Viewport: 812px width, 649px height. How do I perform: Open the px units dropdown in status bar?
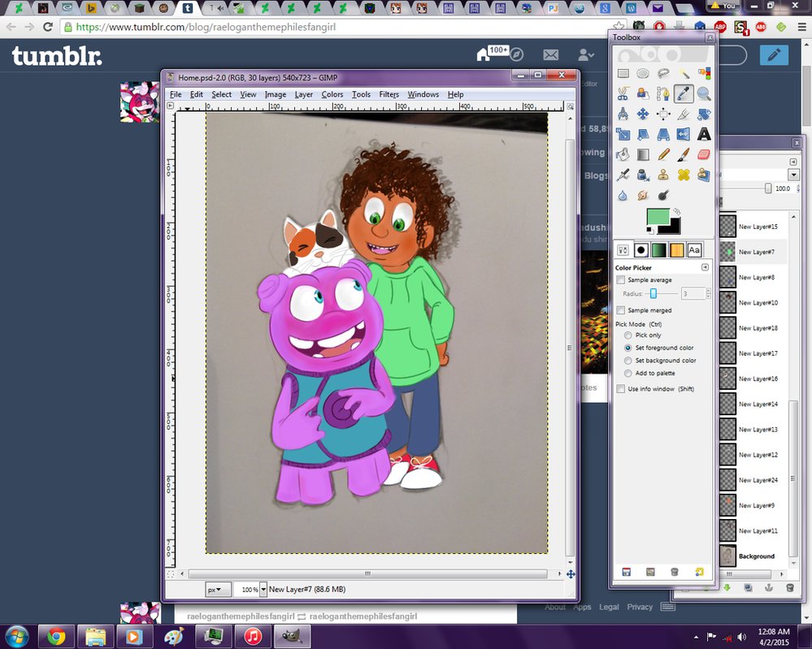tap(219, 590)
